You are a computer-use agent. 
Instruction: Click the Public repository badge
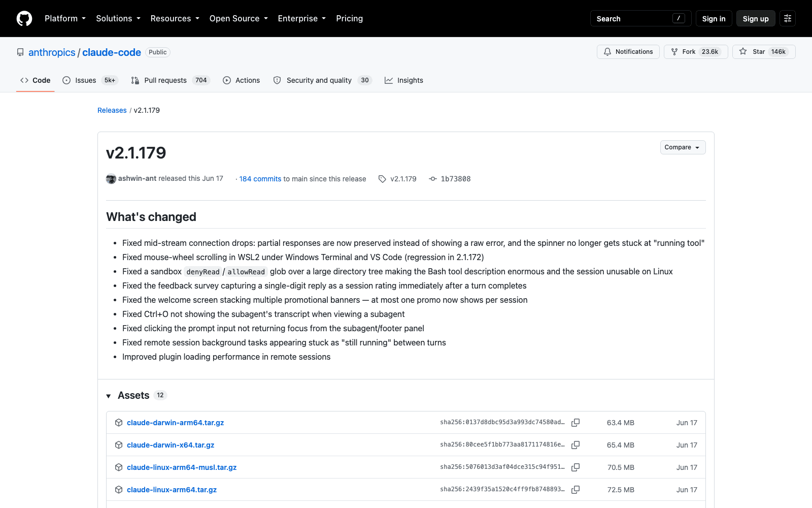[158, 52]
